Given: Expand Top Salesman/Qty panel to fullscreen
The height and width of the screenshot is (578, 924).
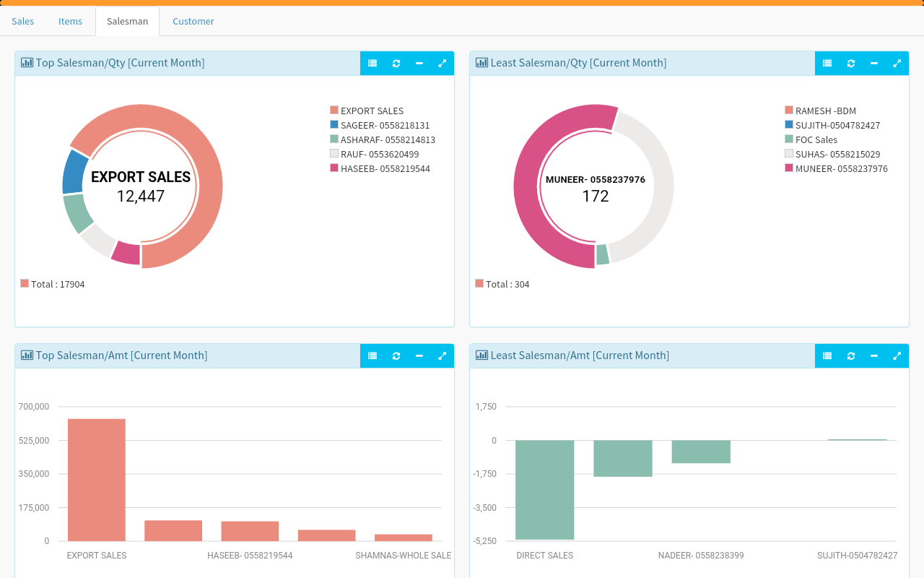Looking at the screenshot, I should coord(443,64).
